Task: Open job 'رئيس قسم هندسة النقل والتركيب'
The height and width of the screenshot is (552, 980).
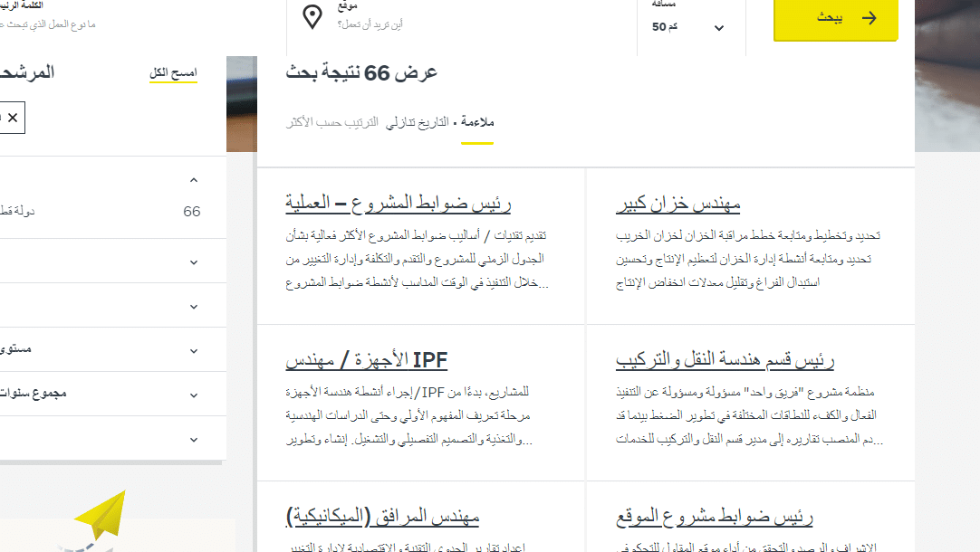Action: click(725, 360)
